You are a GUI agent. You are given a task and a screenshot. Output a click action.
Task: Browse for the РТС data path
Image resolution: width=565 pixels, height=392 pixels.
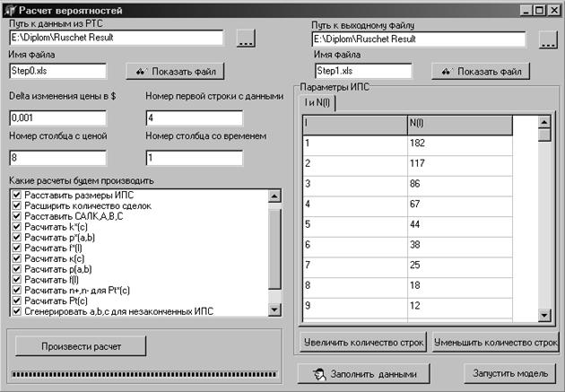246,39
